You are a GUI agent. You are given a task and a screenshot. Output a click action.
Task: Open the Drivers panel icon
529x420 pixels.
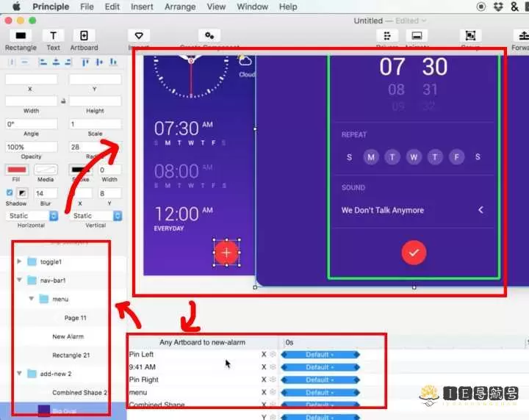387,36
